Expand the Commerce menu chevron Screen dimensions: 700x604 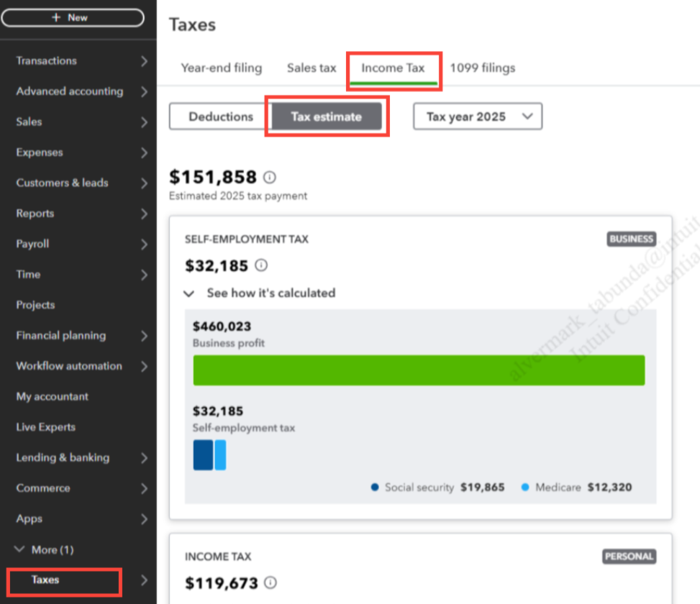click(x=144, y=488)
